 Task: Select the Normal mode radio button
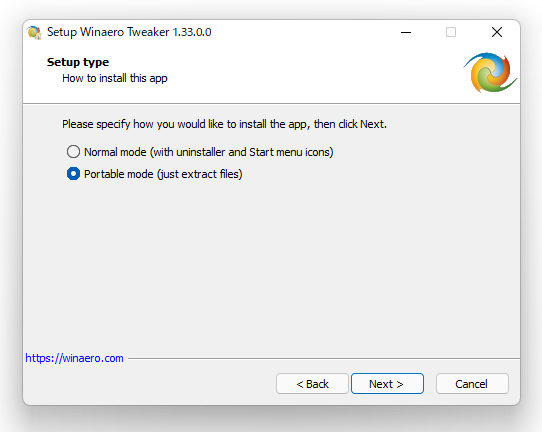tap(73, 152)
